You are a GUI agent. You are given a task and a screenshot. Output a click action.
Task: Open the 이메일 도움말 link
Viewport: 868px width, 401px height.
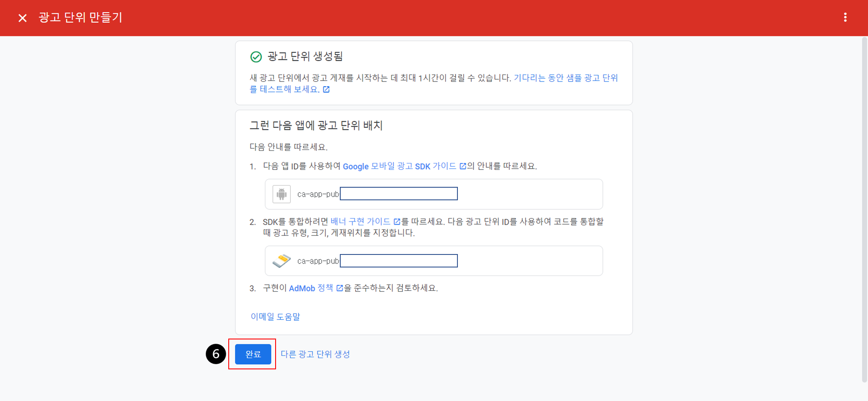275,317
